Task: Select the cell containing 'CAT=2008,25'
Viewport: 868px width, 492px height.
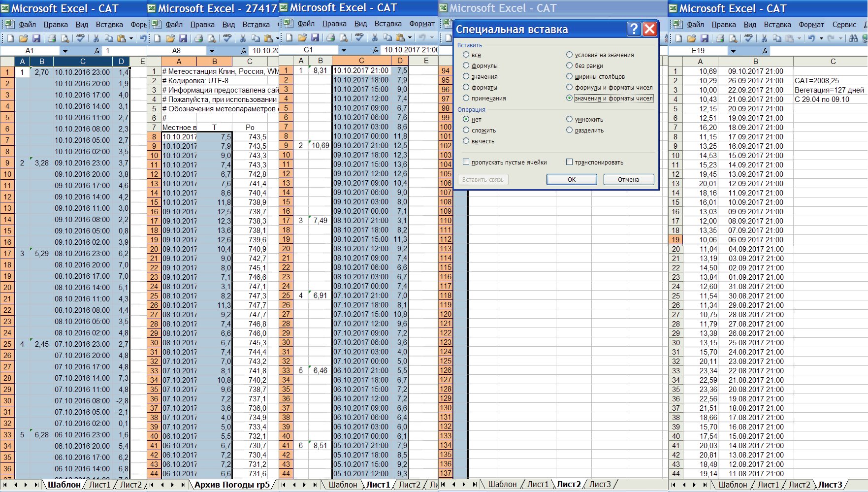Action: (x=830, y=81)
